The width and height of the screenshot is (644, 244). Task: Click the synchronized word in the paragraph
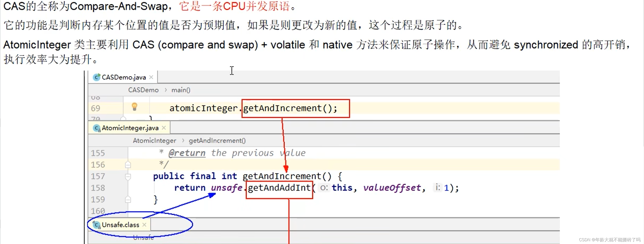(x=546, y=45)
